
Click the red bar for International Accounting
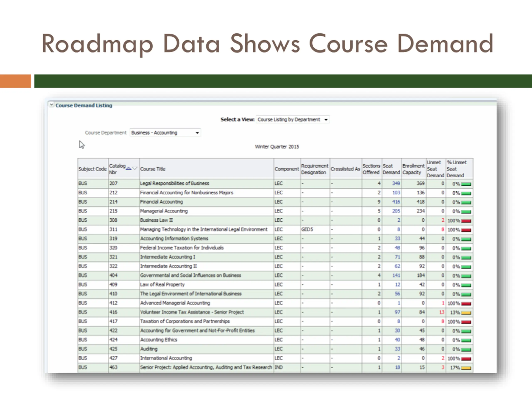[466, 359]
